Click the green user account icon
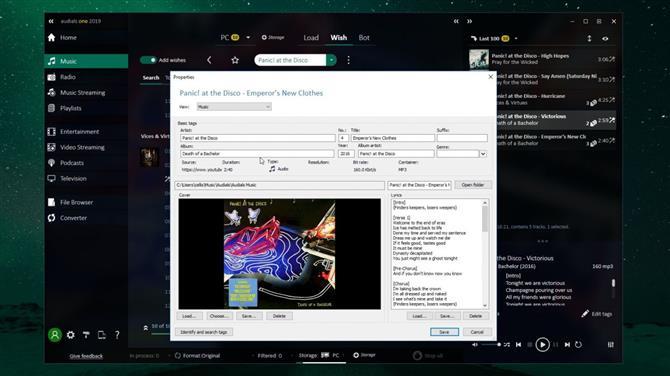The image size is (670, 376). [x=55, y=335]
